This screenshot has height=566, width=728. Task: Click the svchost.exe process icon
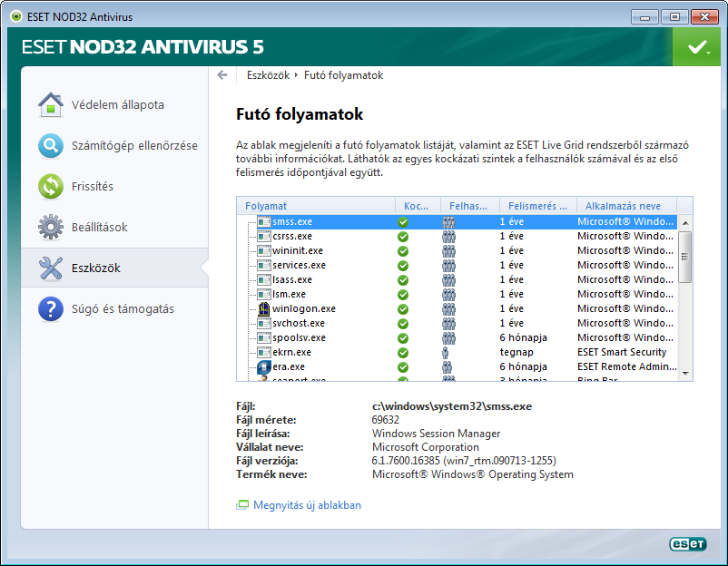[264, 323]
